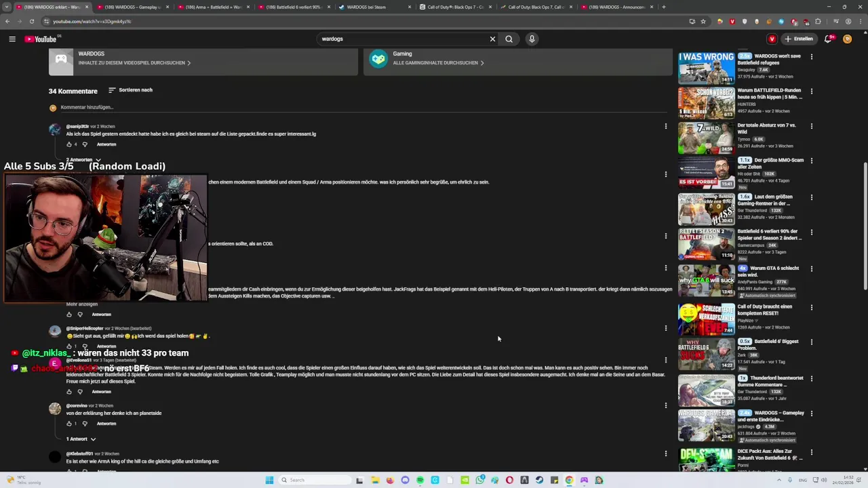
Task: Expand 2 Antworten under @sanip3t3r comment
Action: click(83, 160)
